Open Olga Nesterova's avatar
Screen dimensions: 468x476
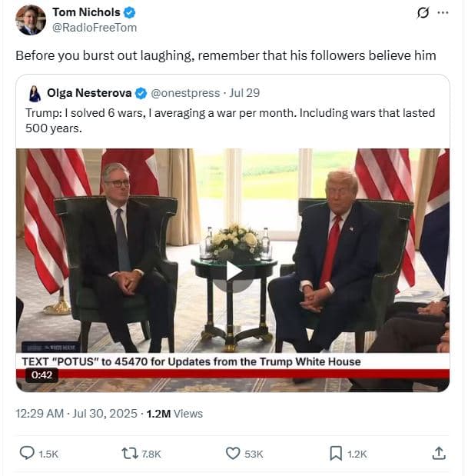pyautogui.click(x=35, y=94)
